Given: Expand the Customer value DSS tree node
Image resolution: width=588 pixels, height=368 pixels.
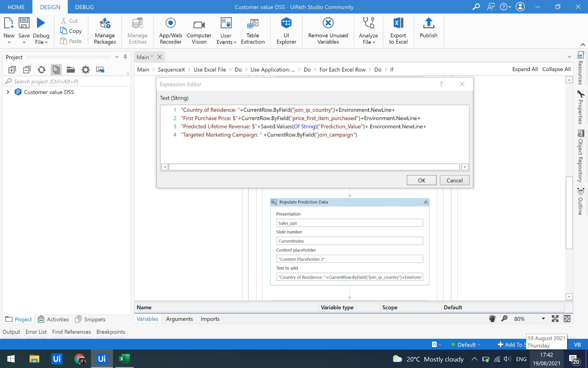Looking at the screenshot, I should click(8, 92).
